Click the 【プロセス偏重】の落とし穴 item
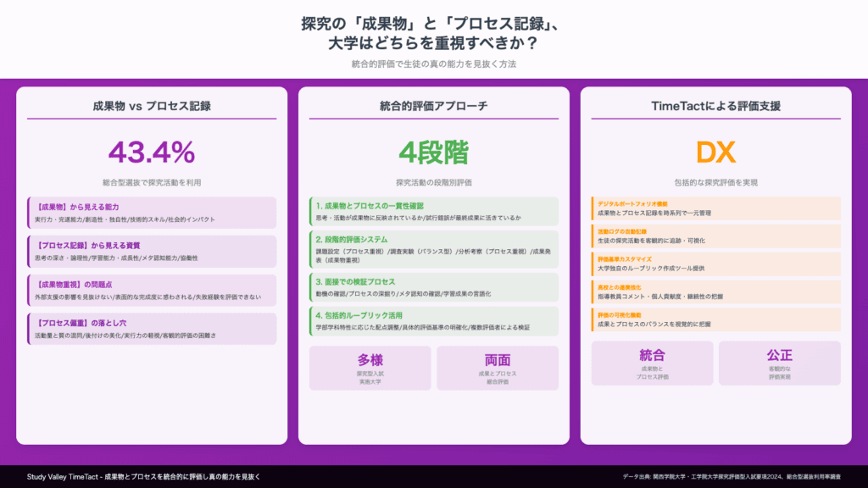868x488 pixels. [x=152, y=329]
